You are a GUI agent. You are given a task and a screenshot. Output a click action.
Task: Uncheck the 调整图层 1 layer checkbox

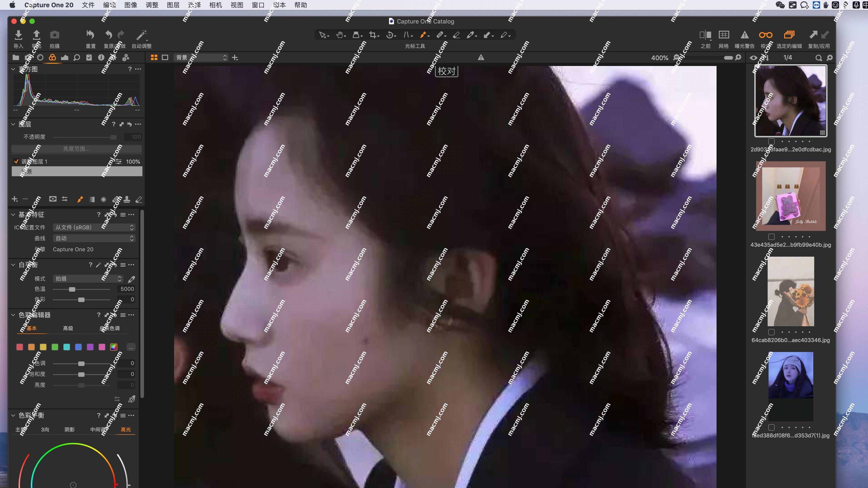pyautogui.click(x=16, y=162)
